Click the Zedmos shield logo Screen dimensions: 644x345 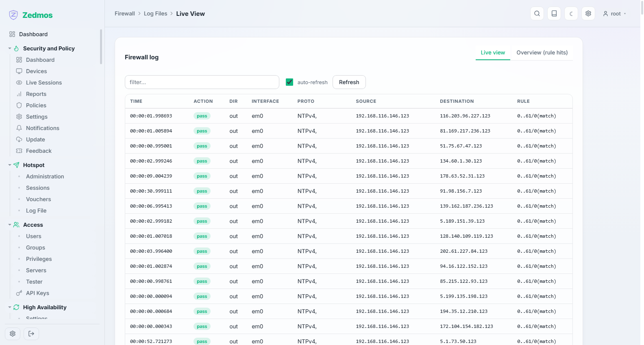click(x=13, y=15)
